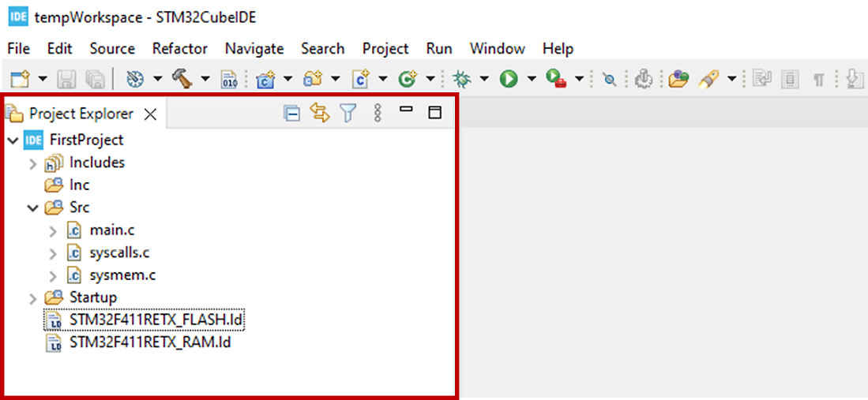Open dropdown beside new source folder icon
Image resolution: width=868 pixels, height=400 pixels.
[x=336, y=79]
